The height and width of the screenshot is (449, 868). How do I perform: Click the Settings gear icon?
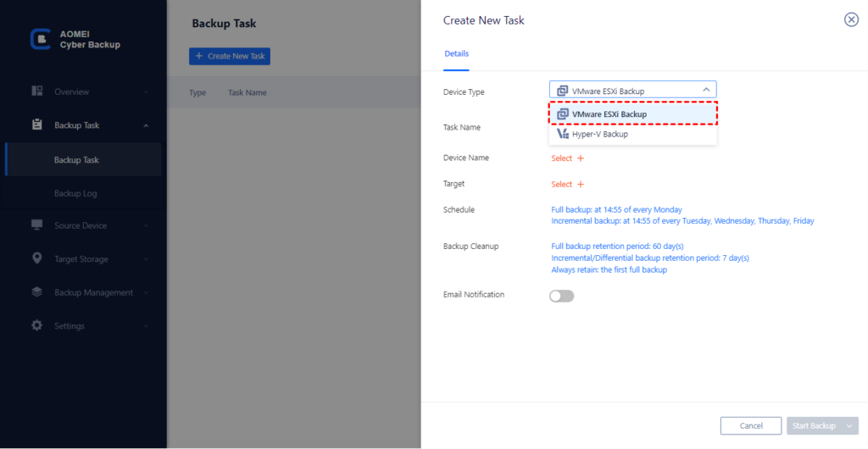[x=37, y=325]
